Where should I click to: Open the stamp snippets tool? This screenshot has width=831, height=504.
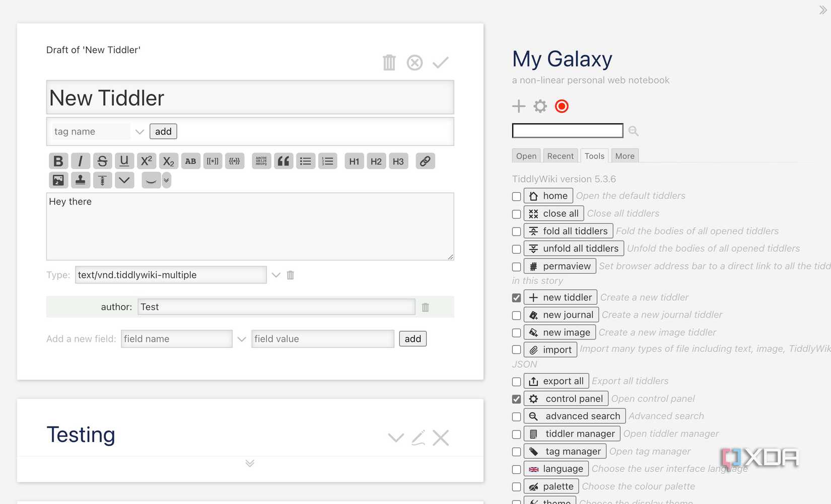click(x=80, y=180)
